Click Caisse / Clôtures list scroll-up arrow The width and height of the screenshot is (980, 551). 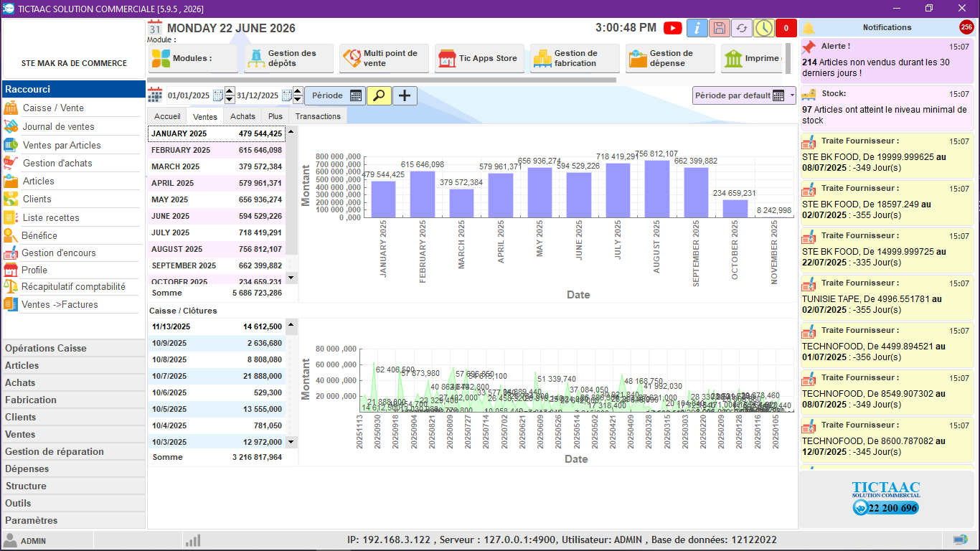pyautogui.click(x=291, y=325)
